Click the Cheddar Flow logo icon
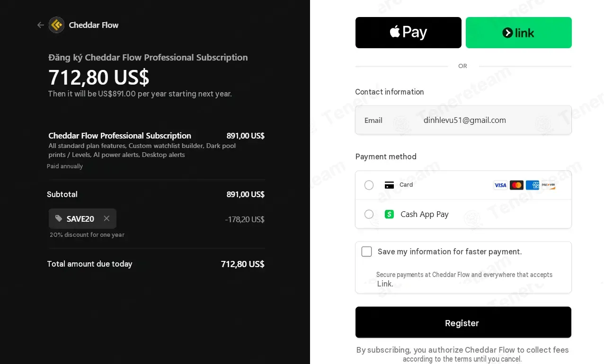This screenshot has height=364, width=604. 57,25
